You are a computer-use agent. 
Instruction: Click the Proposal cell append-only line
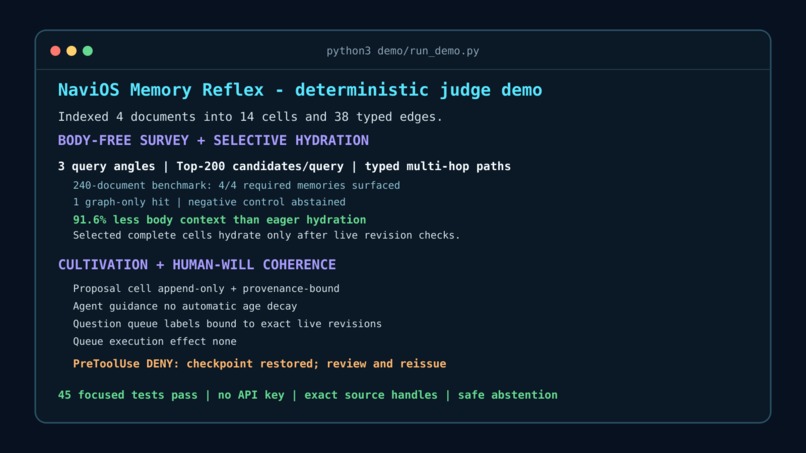[206, 288]
